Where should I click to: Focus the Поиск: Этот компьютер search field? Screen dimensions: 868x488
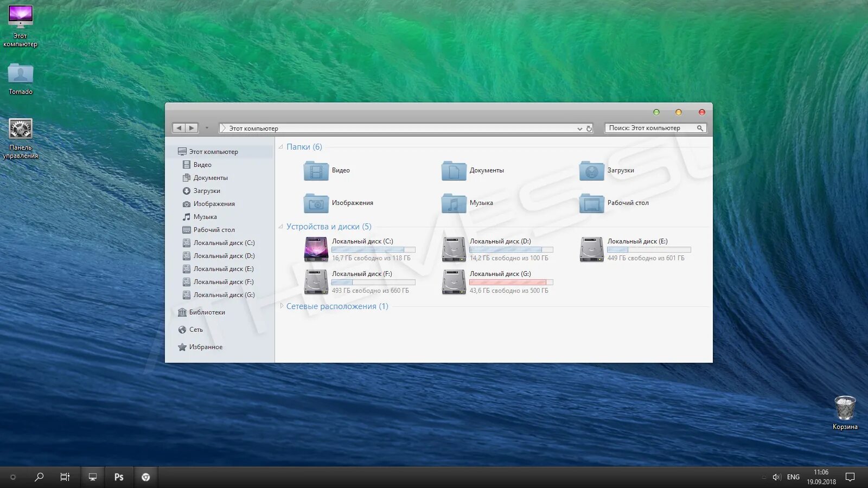pos(655,128)
